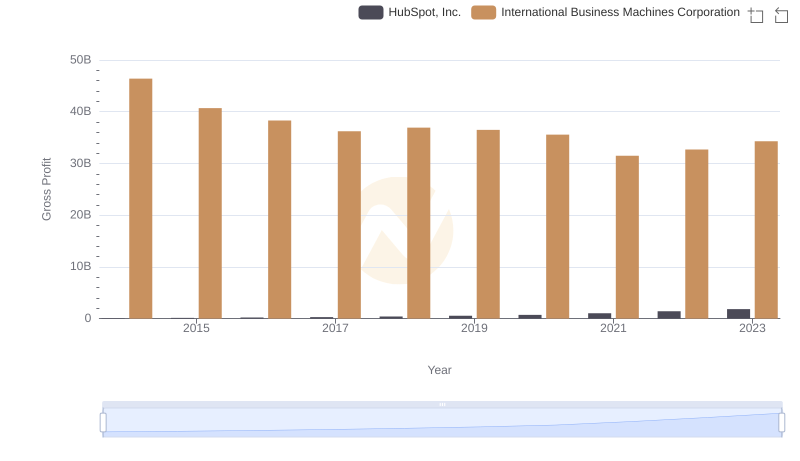Click the zoom reset restore icon
This screenshot has height=461, width=800.
click(781, 15)
